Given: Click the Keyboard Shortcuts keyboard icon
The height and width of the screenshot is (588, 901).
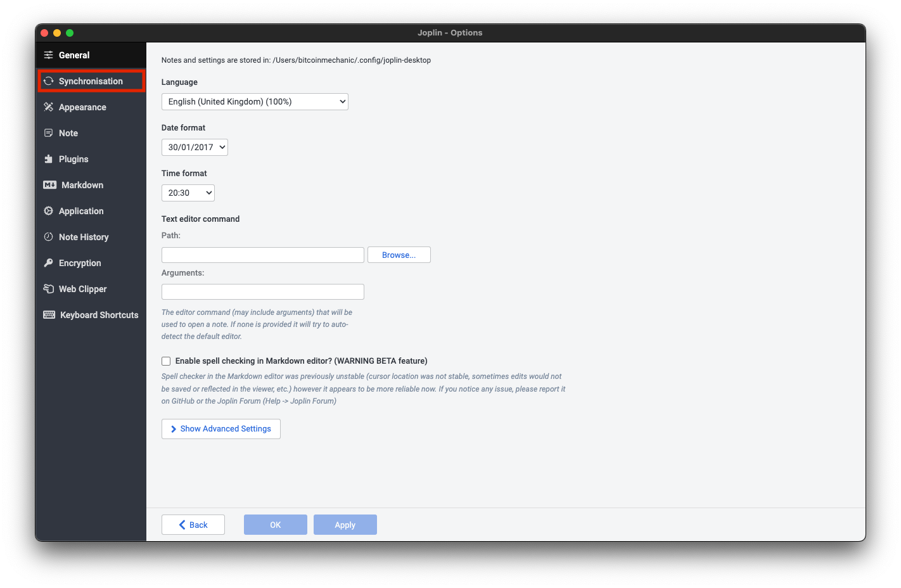Looking at the screenshot, I should [x=49, y=315].
